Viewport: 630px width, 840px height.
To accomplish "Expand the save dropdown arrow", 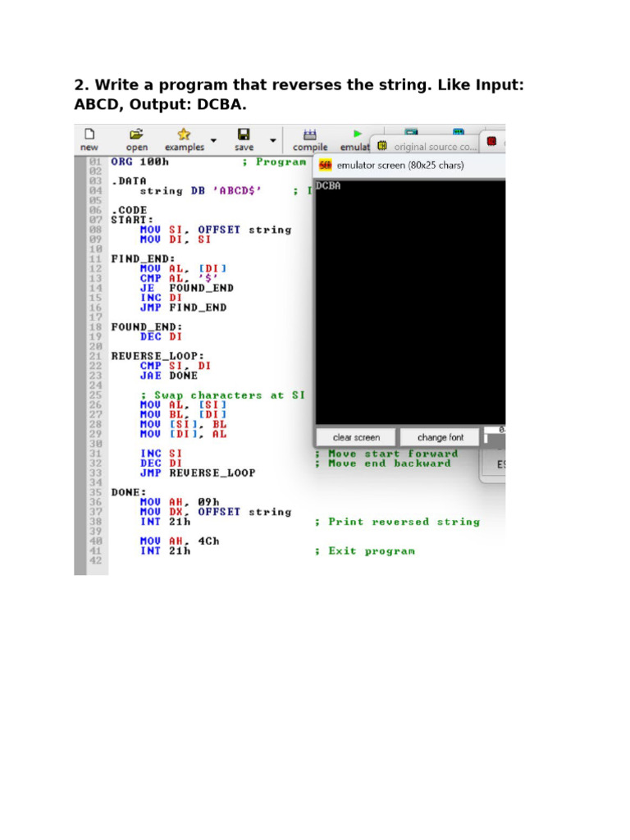I will tap(272, 140).
